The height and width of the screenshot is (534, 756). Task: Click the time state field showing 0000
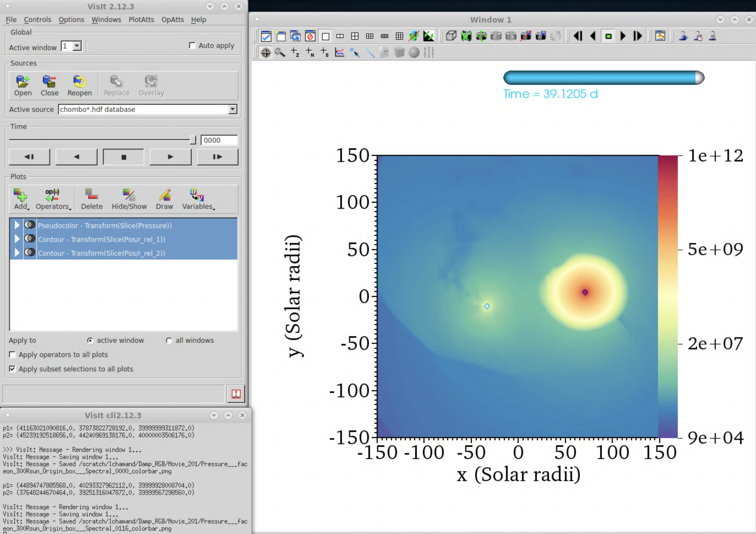tap(219, 140)
